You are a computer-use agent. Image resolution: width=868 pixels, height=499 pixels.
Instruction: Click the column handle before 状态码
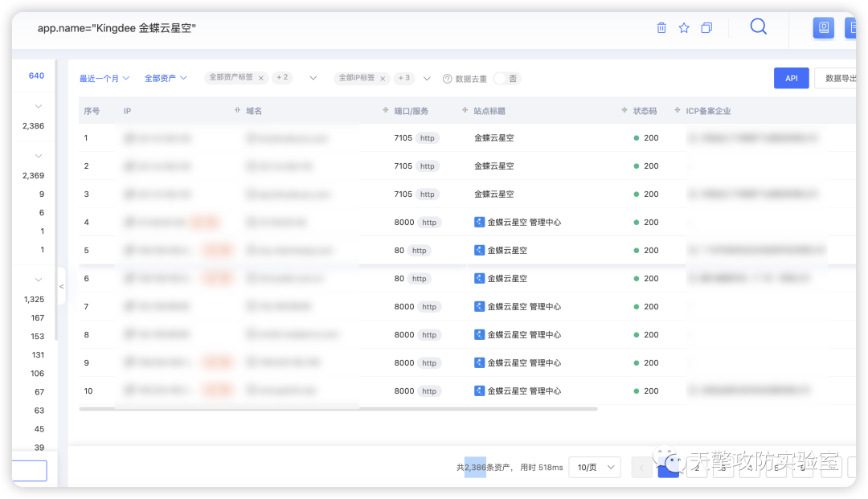624,110
